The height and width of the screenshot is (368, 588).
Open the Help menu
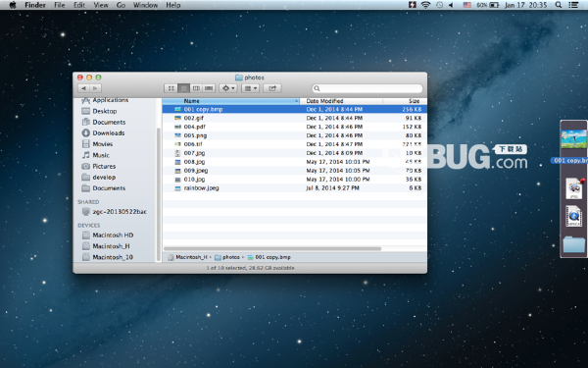[x=173, y=5]
